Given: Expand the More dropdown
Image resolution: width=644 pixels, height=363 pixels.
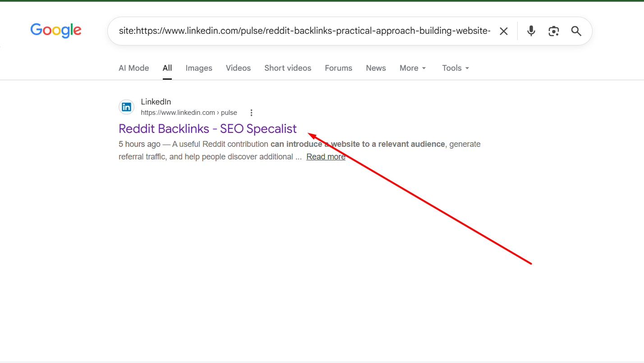Looking at the screenshot, I should click(x=413, y=68).
